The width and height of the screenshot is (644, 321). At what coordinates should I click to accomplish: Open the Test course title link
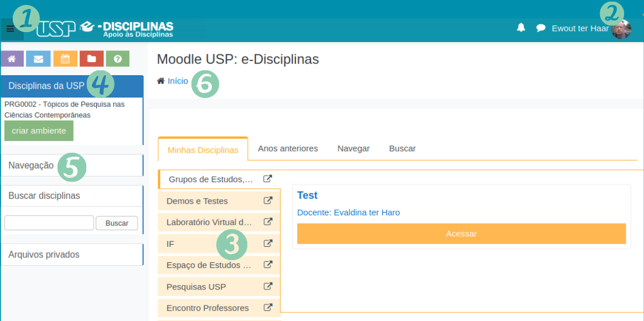(x=307, y=195)
